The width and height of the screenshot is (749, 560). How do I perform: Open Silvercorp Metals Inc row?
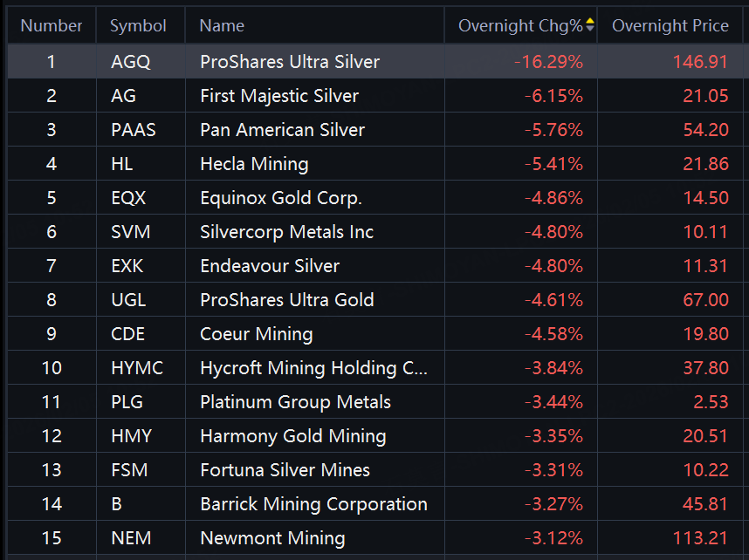[x=286, y=232]
